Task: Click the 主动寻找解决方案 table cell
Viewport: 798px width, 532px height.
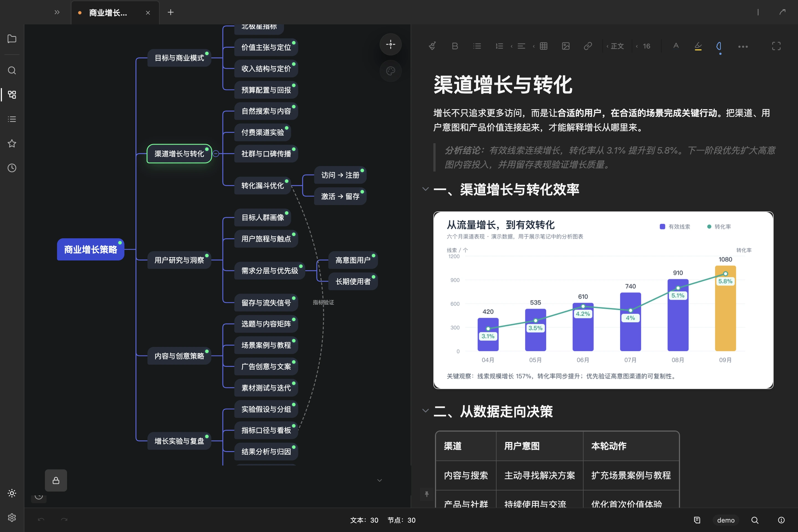Action: [x=539, y=475]
